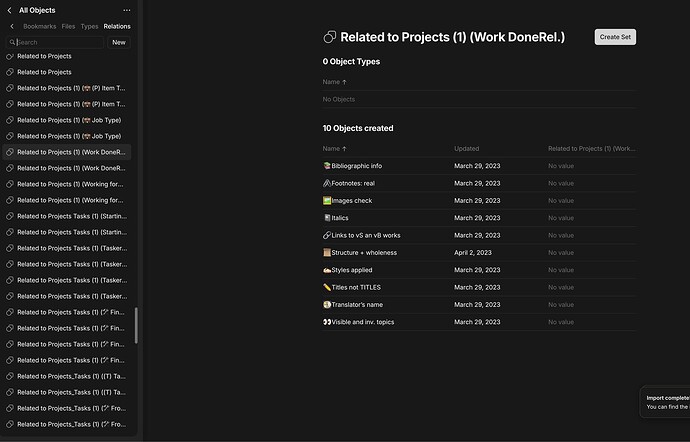Image resolution: width=690 pixels, height=442 pixels.
Task: Click the No value cell for Translator's name
Action: coord(561,305)
